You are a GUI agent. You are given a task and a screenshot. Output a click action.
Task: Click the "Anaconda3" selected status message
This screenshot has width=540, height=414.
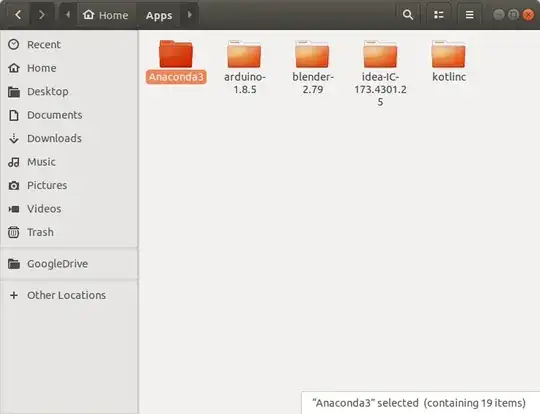(x=419, y=403)
